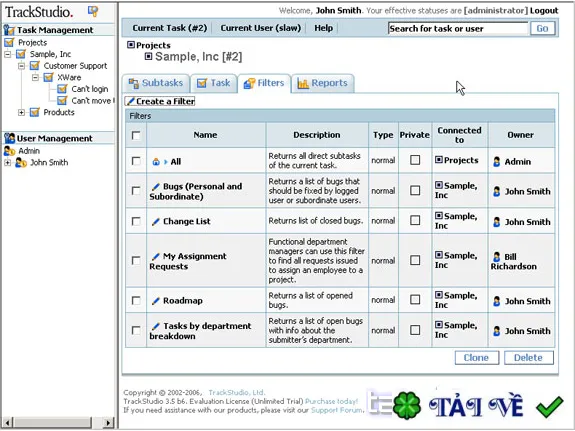This screenshot has width=575, height=431.
Task: Click left arrow of sidebar horizontal scrollbar
Action: pos(7,422)
